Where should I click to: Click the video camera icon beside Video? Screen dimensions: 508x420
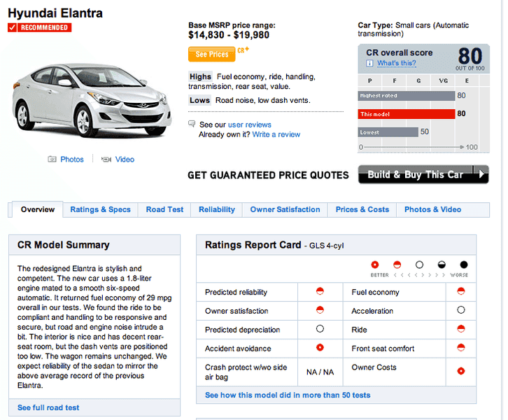(106, 159)
